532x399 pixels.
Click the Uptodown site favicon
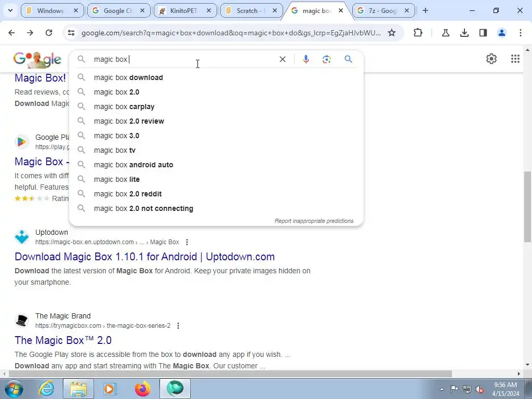point(22,237)
